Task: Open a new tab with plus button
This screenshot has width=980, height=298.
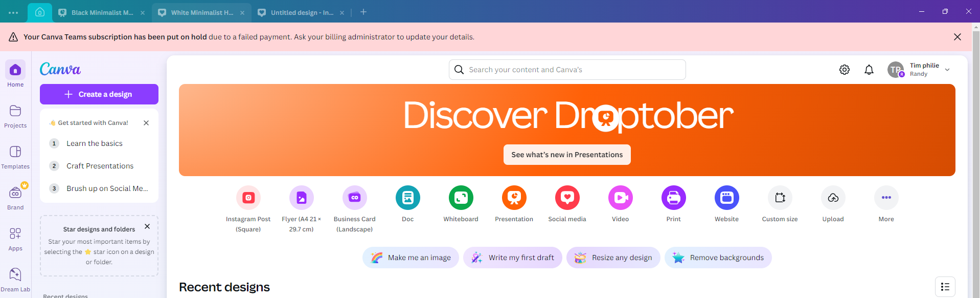Action: (x=363, y=12)
